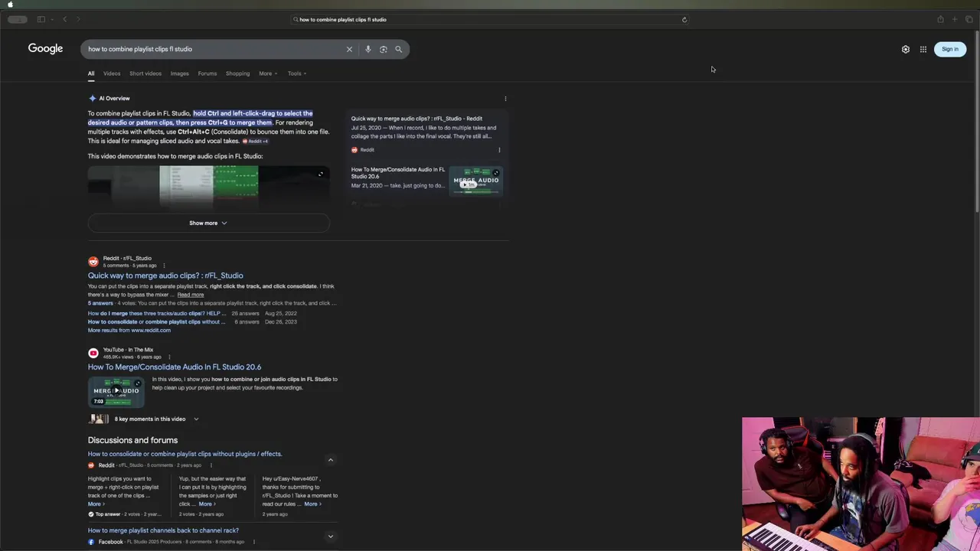Click the Google logo
Viewport: 980px width, 551px height.
pos(45,49)
